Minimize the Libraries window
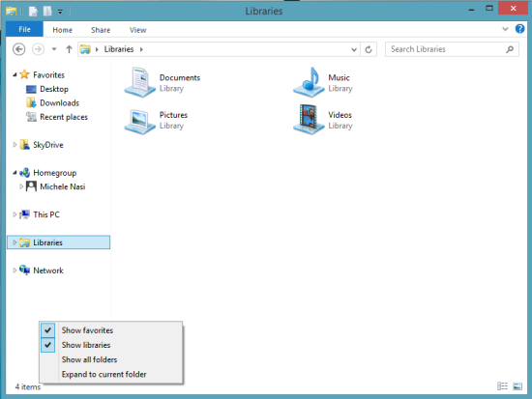The height and width of the screenshot is (399, 532). click(x=471, y=9)
